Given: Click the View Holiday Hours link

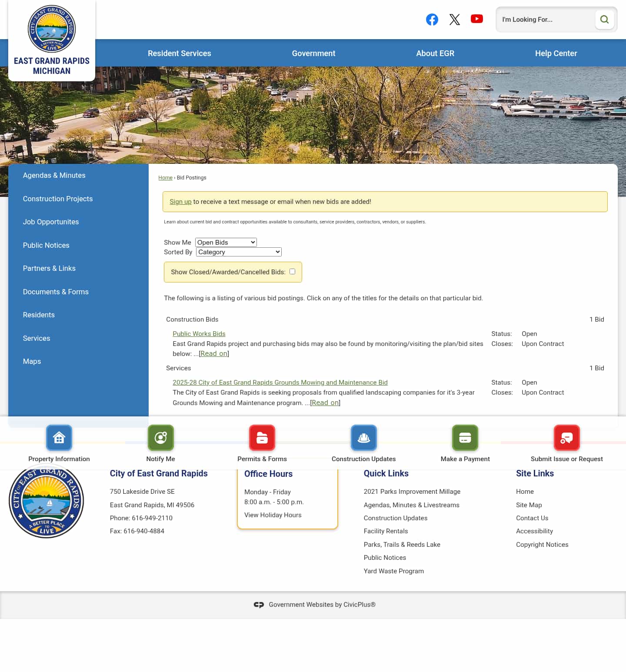Looking at the screenshot, I should click(x=273, y=515).
